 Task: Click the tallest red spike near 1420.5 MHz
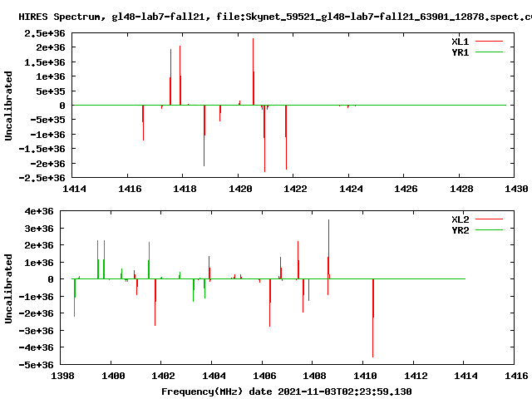[253, 71]
